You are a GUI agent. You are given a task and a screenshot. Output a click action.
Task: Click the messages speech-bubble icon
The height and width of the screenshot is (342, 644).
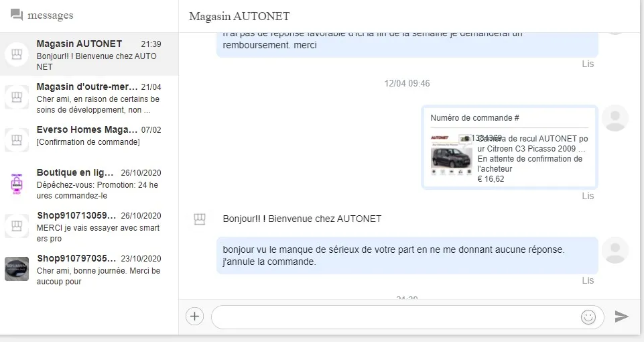pos(17,15)
